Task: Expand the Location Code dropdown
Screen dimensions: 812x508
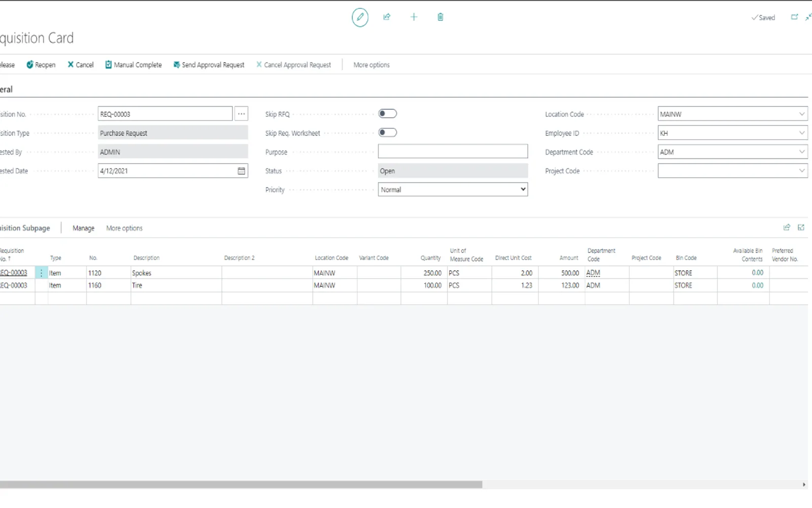Action: 802,114
